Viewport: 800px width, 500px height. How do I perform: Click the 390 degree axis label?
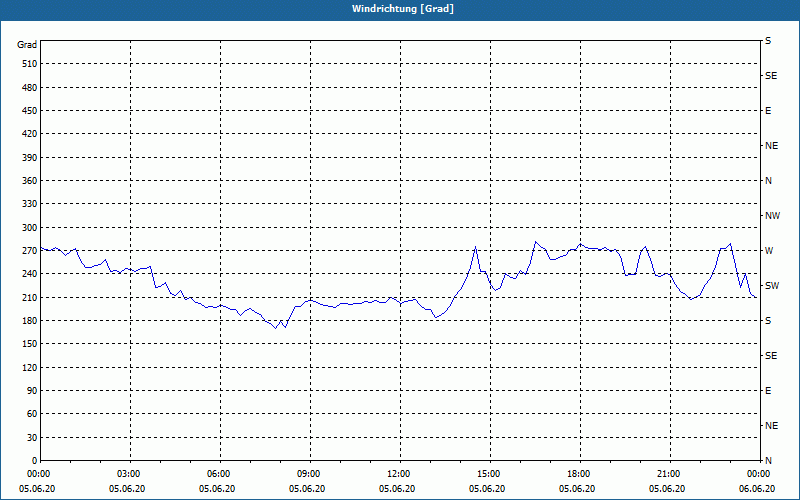pos(30,158)
